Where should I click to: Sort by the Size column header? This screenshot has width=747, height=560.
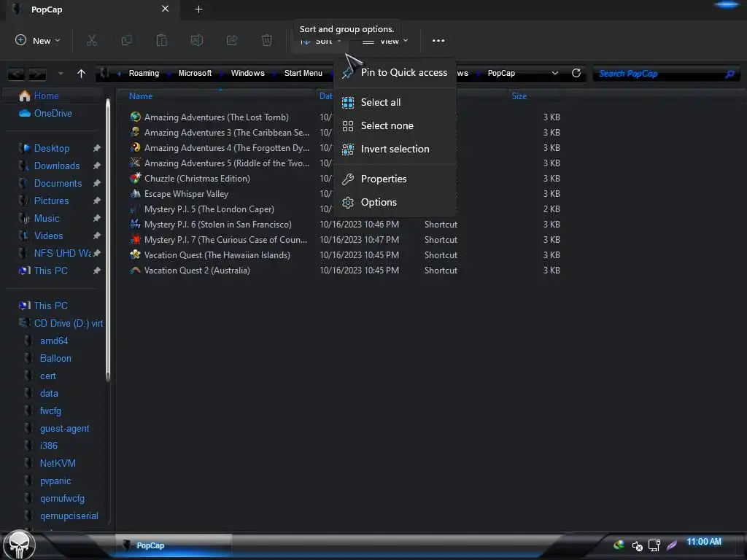coord(519,96)
